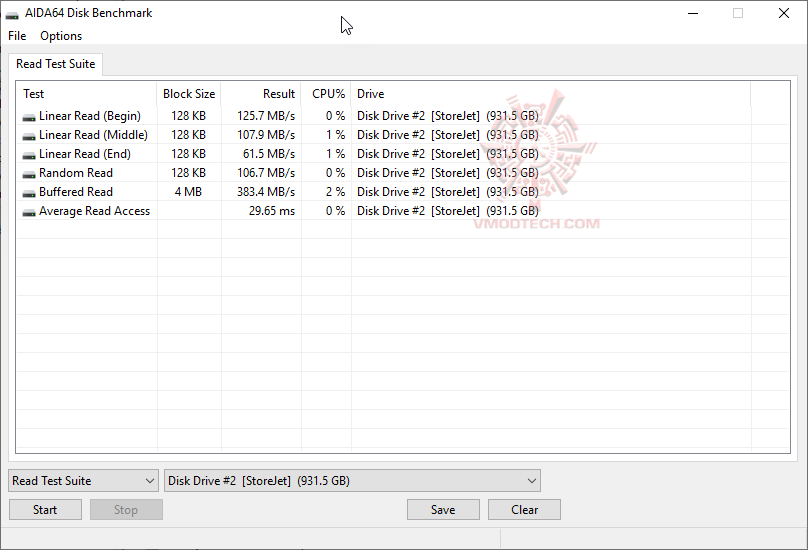
Task: Select the Random Read row label
Action: [76, 173]
